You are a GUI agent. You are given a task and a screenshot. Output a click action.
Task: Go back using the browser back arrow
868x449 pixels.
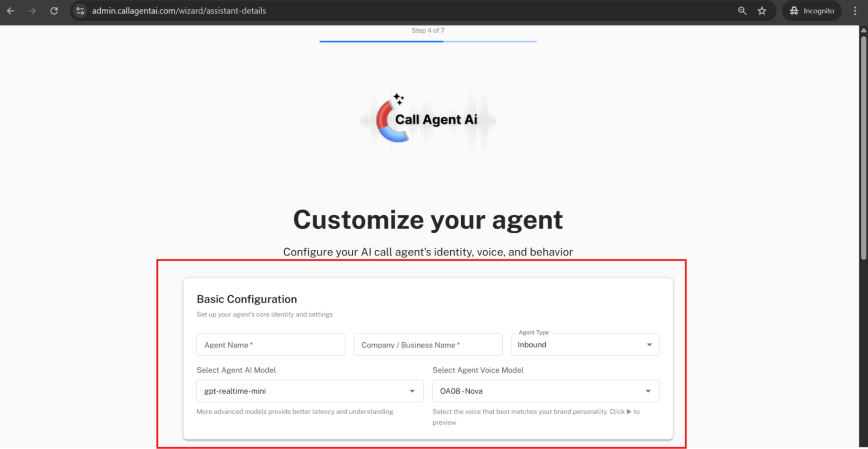[11, 11]
